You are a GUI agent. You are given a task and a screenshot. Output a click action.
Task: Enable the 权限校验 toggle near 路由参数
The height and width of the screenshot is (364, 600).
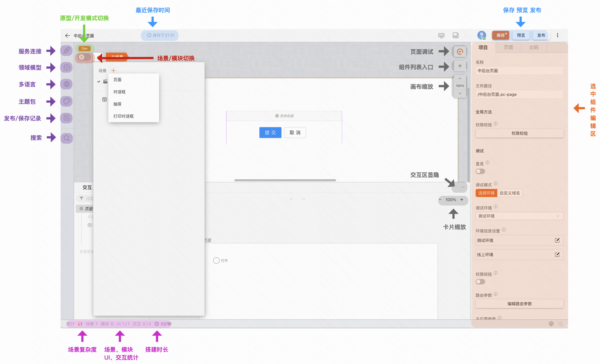tap(480, 282)
